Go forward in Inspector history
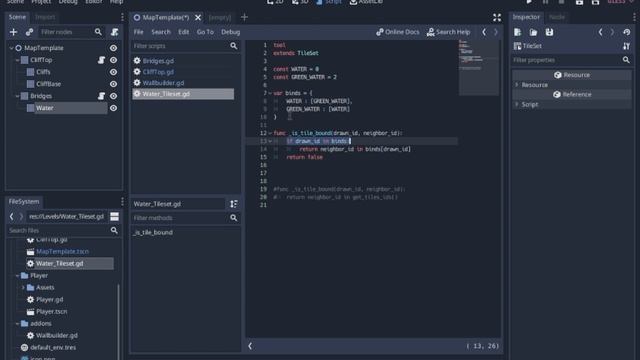Image resolution: width=640 pixels, height=360 pixels. coord(612,32)
